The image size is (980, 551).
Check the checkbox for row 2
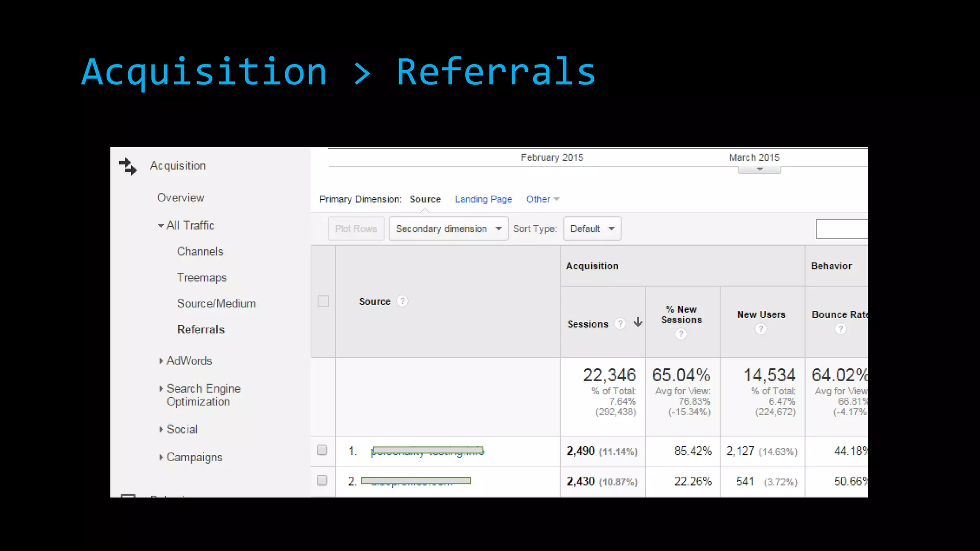coord(322,480)
